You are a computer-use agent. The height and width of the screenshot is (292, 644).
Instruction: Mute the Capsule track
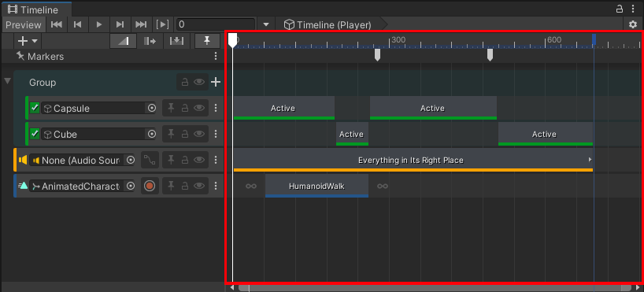199,109
